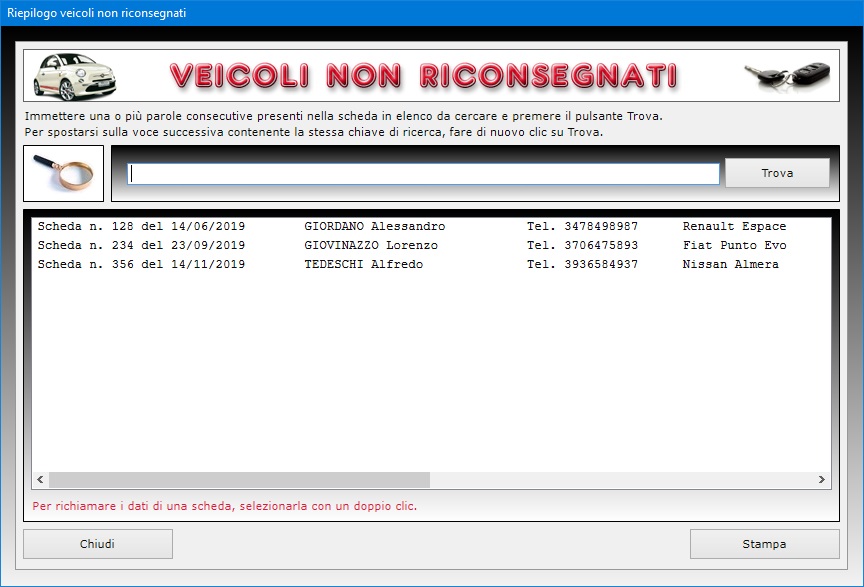Click phone number Tel. 3936584937
864x587 pixels.
click(582, 265)
